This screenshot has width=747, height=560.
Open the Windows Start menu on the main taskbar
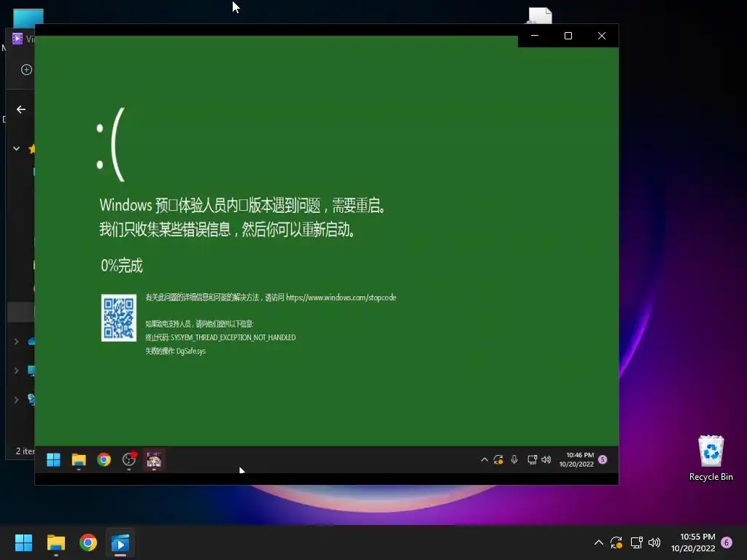(23, 542)
